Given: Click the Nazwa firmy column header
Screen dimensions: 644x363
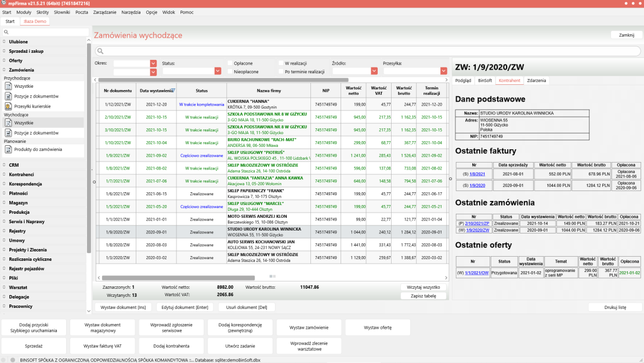Looking at the screenshot, I should click(x=269, y=91).
